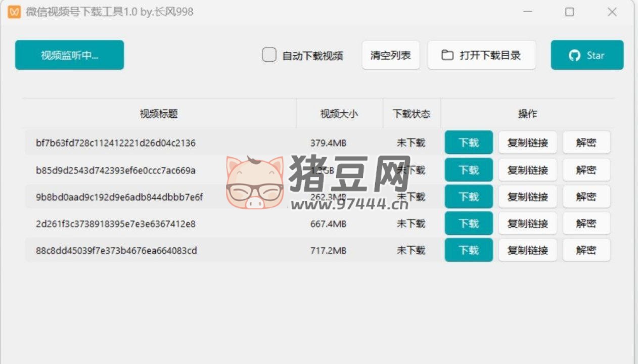The width and height of the screenshot is (638, 364).
Task: Download the bf7b63fd728c video
Action: tap(468, 143)
